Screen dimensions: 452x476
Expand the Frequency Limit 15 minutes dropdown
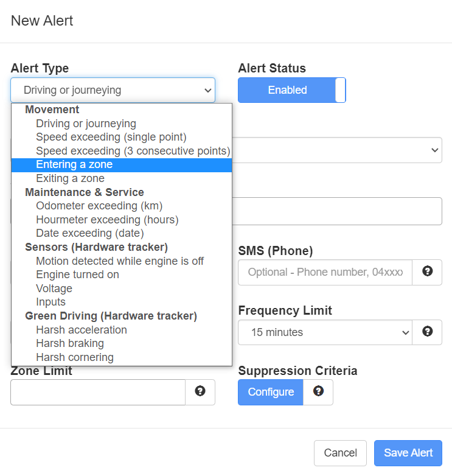pos(325,332)
